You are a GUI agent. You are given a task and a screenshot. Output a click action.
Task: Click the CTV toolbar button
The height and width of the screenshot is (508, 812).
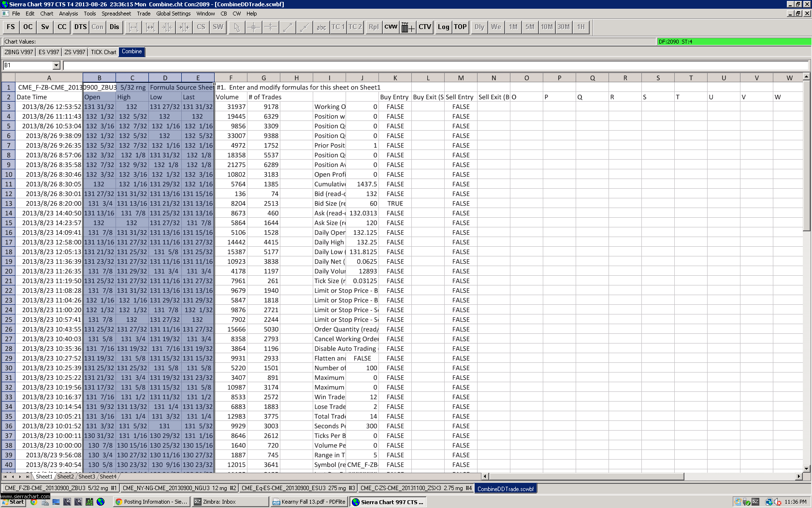(425, 27)
